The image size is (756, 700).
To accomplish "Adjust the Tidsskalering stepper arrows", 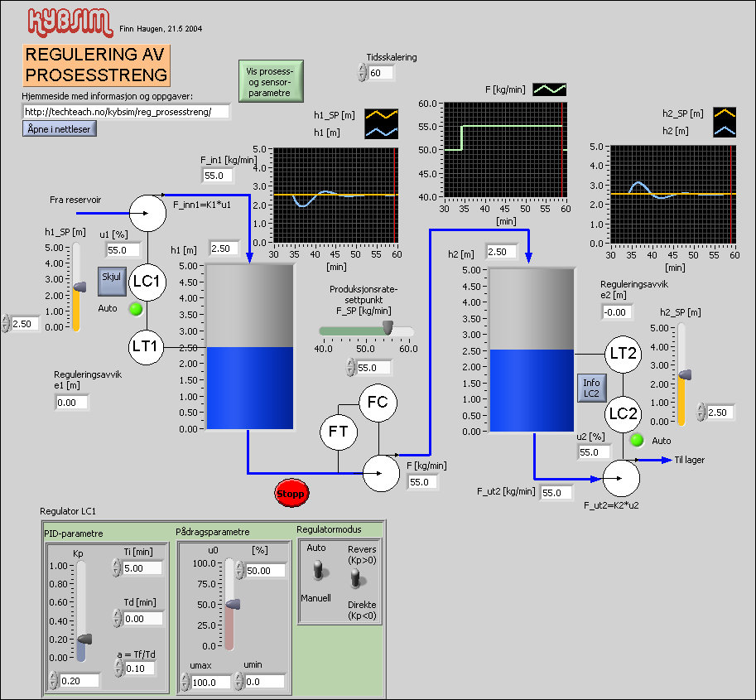I will [x=362, y=74].
